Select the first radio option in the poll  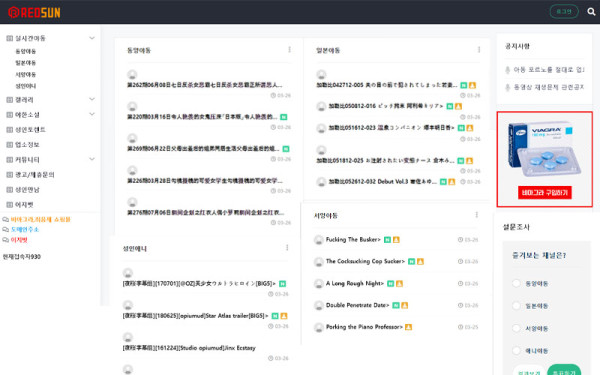[516, 283]
